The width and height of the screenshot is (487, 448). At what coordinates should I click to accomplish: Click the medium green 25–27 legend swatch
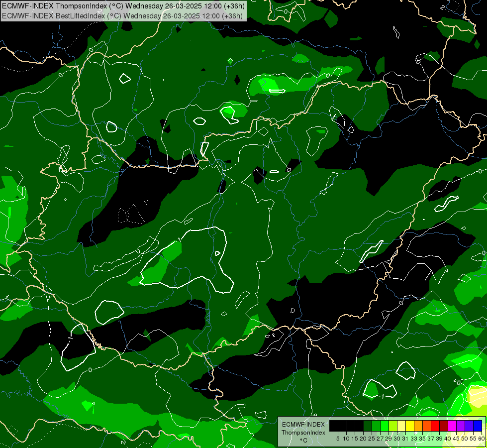click(376, 426)
